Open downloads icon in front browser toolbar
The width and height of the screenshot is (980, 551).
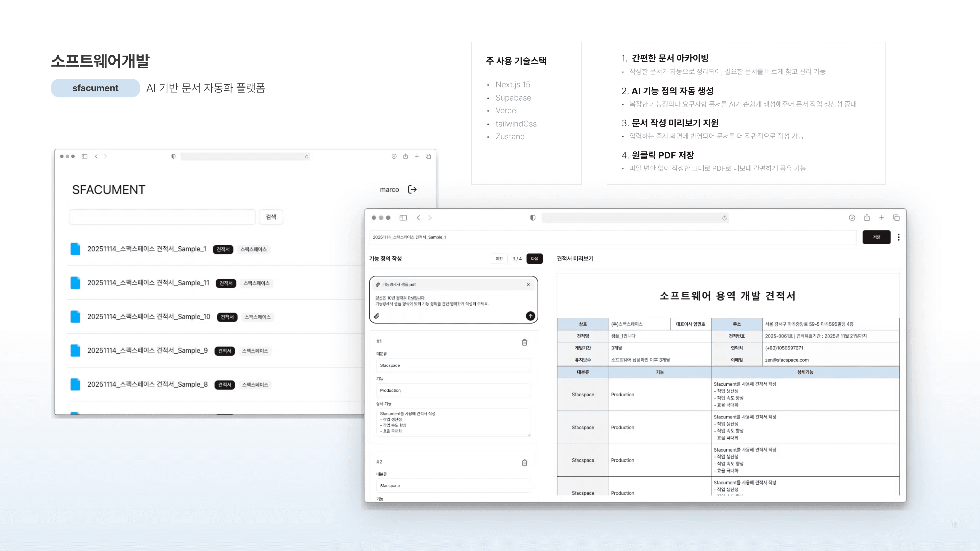tap(852, 217)
